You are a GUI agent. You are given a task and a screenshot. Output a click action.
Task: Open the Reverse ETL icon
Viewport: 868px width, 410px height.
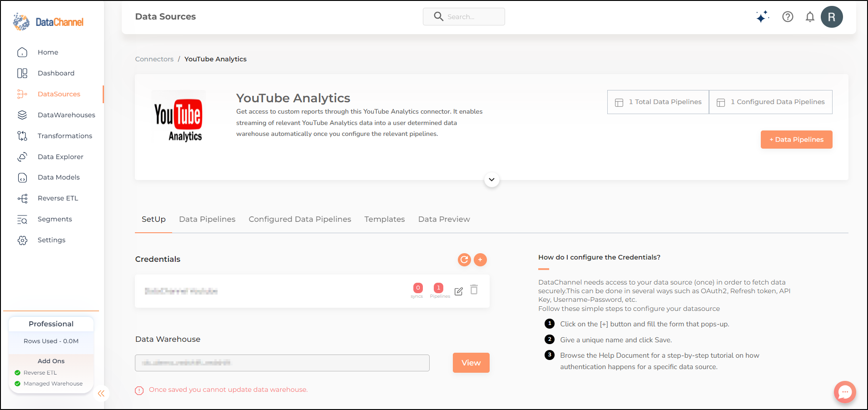tap(22, 199)
